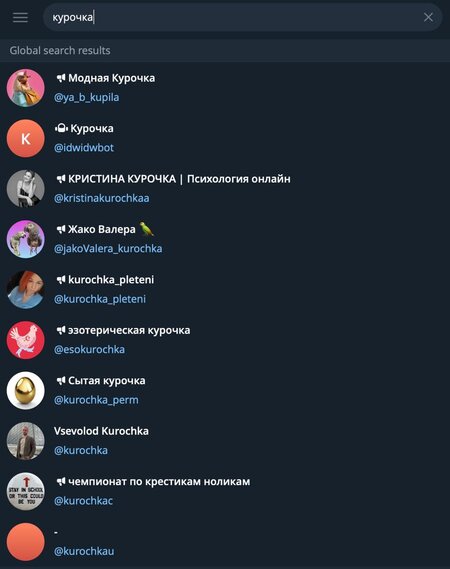Click the parrot emoji next to Жако Валера
This screenshot has height=569, width=450.
(x=147, y=229)
